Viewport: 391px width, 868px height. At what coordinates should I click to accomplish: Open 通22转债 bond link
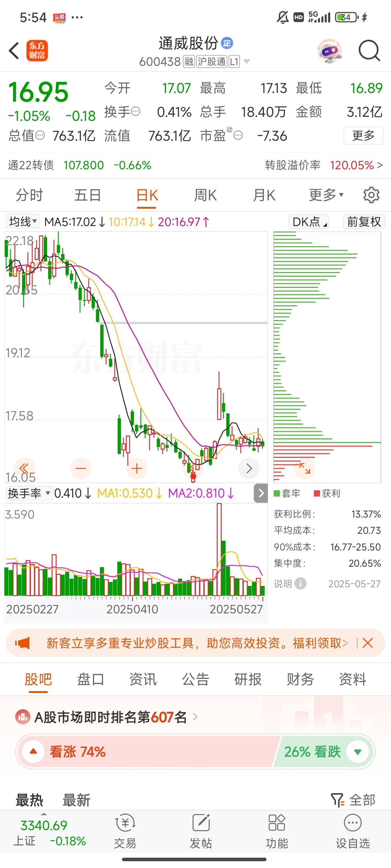coord(79,165)
